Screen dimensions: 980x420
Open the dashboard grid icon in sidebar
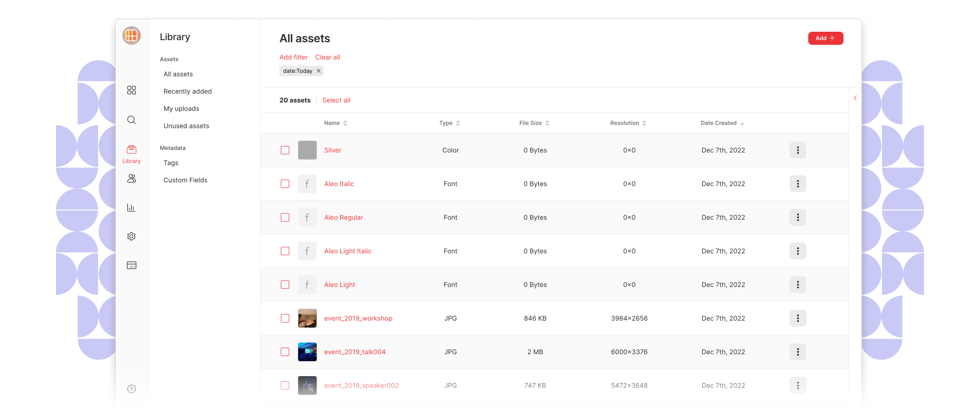click(131, 90)
